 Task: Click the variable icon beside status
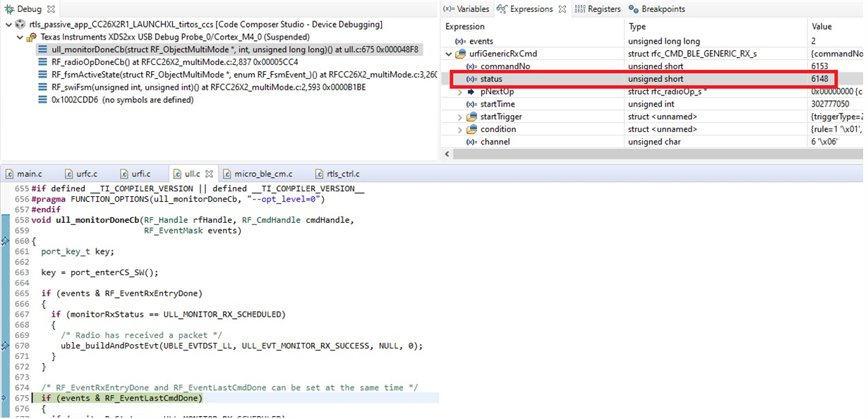pos(471,79)
